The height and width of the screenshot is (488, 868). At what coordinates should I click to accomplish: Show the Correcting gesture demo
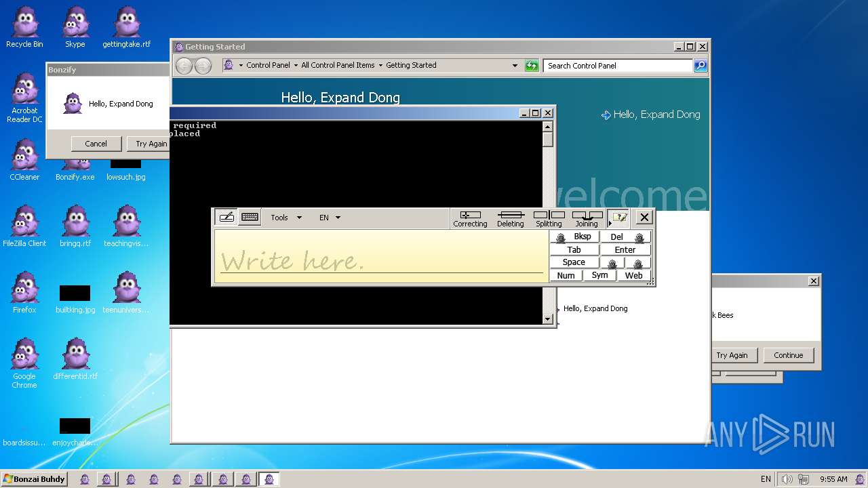click(x=470, y=218)
